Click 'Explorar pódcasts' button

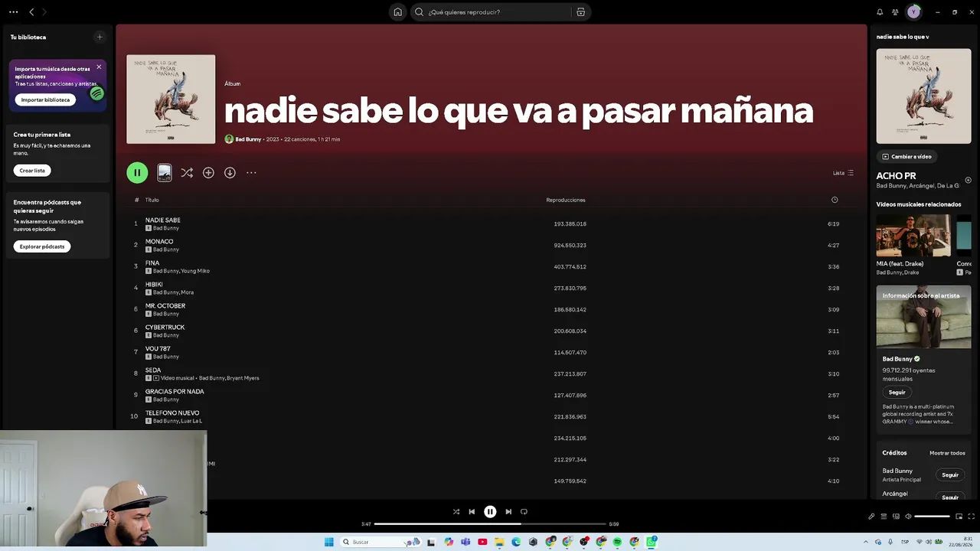pyautogui.click(x=42, y=246)
